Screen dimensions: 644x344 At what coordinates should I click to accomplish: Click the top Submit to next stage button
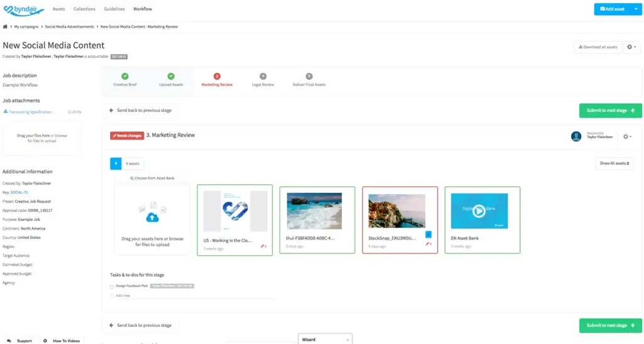click(610, 111)
